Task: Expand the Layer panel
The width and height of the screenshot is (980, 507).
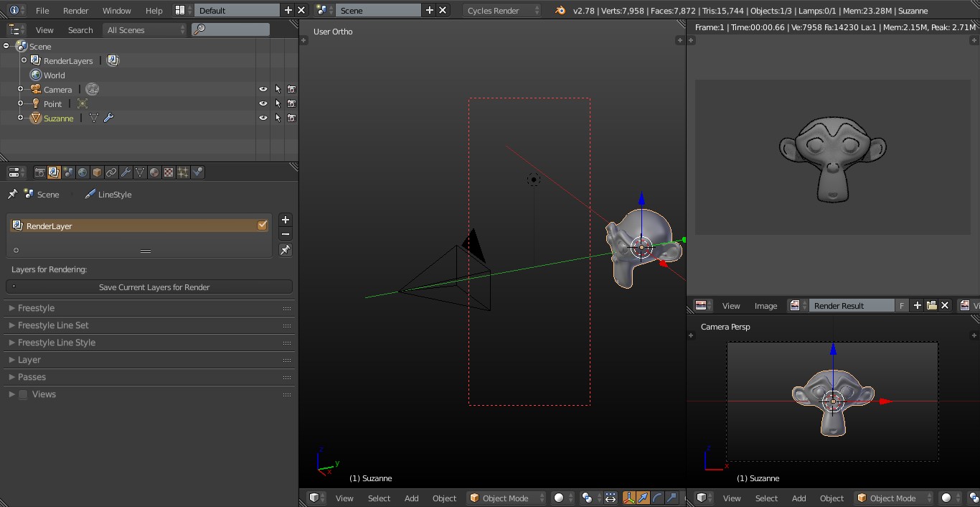Action: click(29, 360)
